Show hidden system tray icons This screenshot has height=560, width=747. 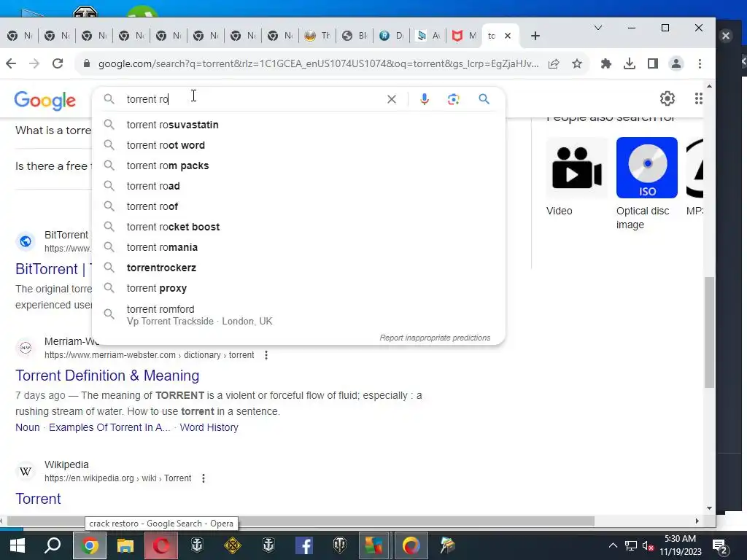click(613, 545)
